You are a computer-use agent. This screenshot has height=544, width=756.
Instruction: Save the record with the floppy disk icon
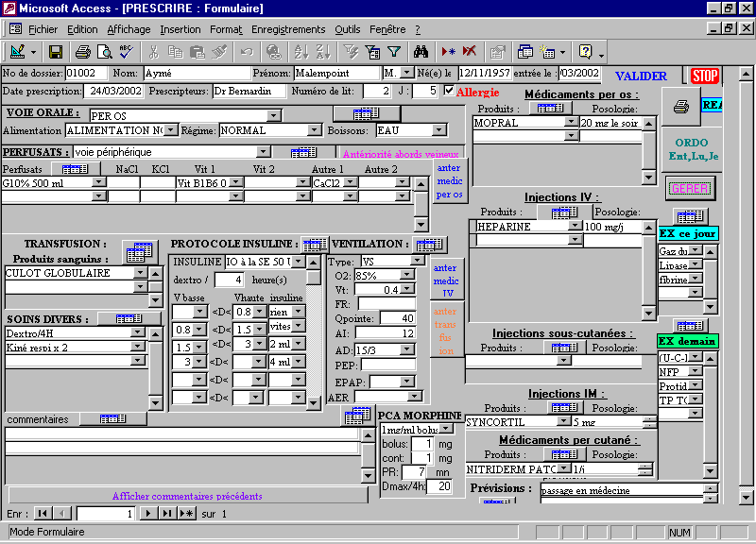tap(56, 52)
